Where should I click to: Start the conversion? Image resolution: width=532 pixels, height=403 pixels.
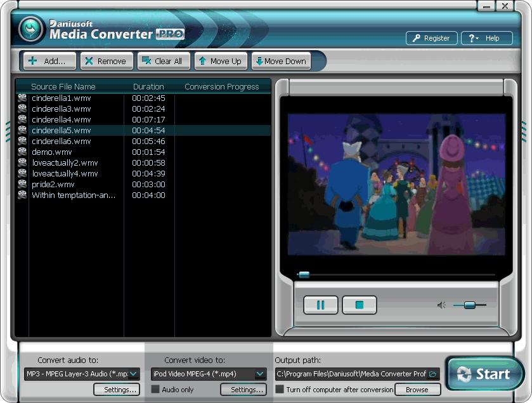coord(484,374)
